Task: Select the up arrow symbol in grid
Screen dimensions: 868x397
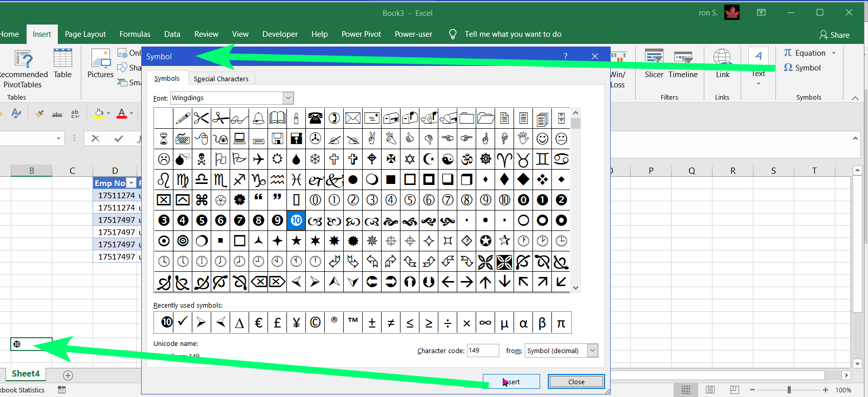Action: coord(485,282)
